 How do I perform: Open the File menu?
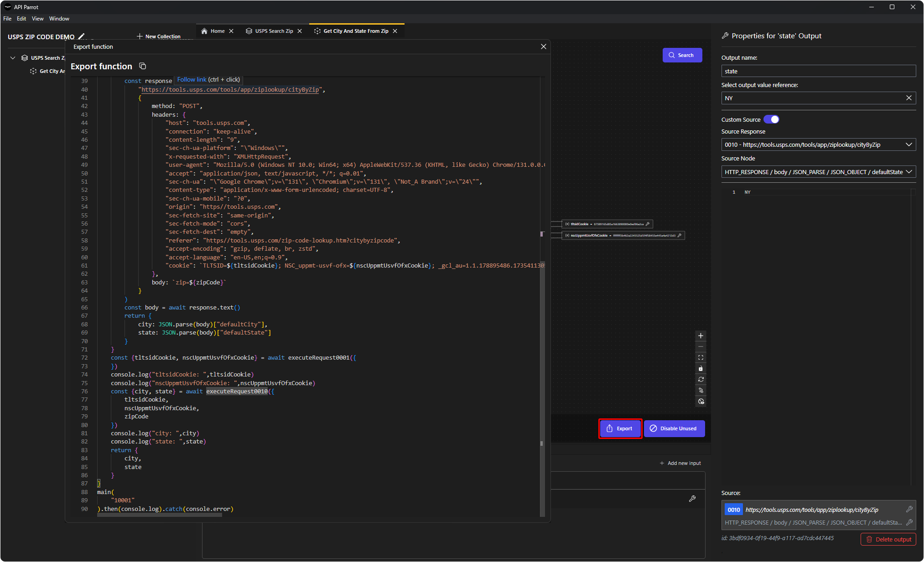pyautogui.click(x=7, y=19)
